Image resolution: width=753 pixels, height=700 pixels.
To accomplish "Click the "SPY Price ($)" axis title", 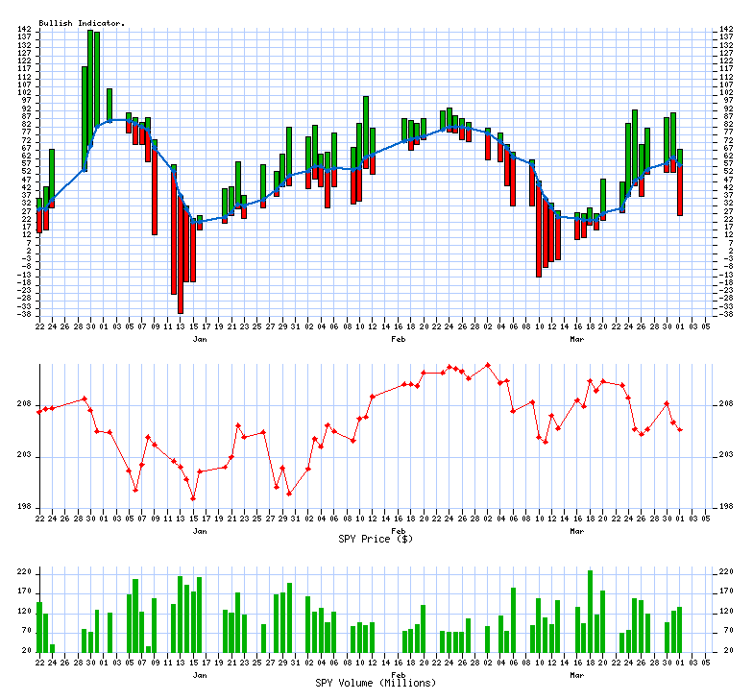I will [376, 539].
